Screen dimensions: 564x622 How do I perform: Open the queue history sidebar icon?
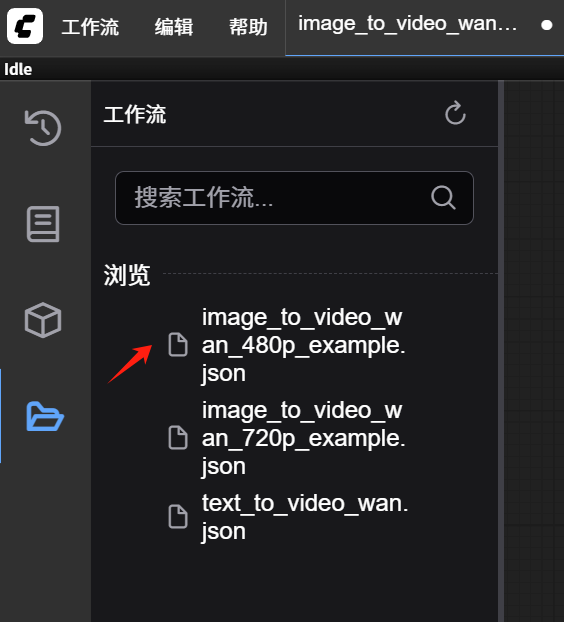[43, 128]
